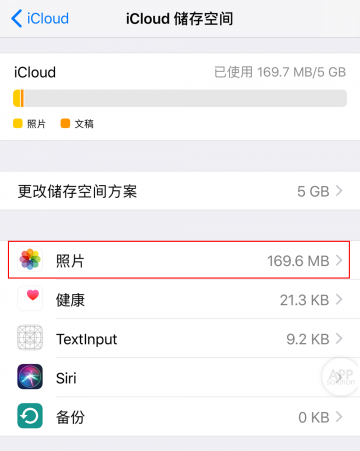Viewport: 360px width, 451px height.
Task: Tap the Backup icon
Action: click(30, 416)
